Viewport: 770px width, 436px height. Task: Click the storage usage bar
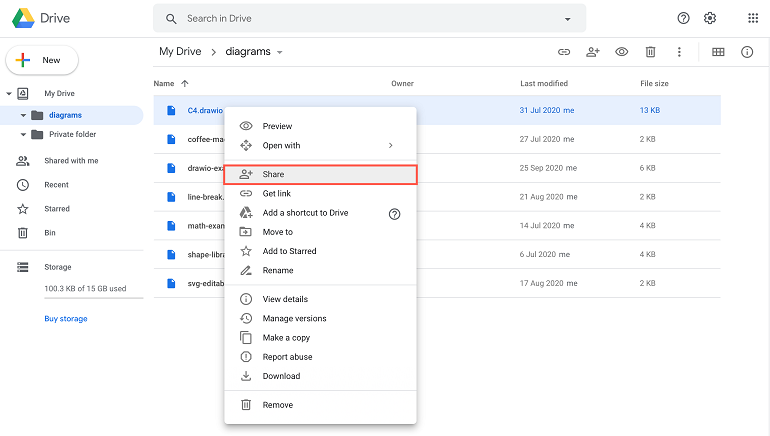(93, 298)
